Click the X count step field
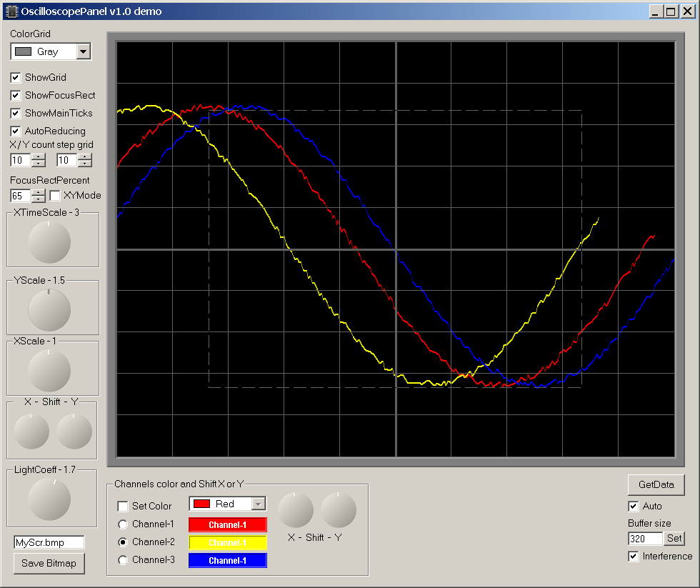700x588 pixels. pyautogui.click(x=21, y=160)
